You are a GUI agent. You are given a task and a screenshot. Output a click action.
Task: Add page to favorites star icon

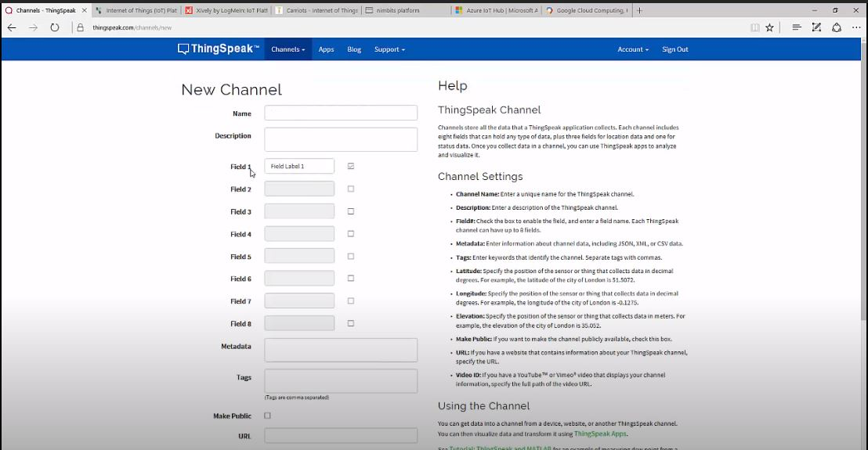tap(769, 27)
